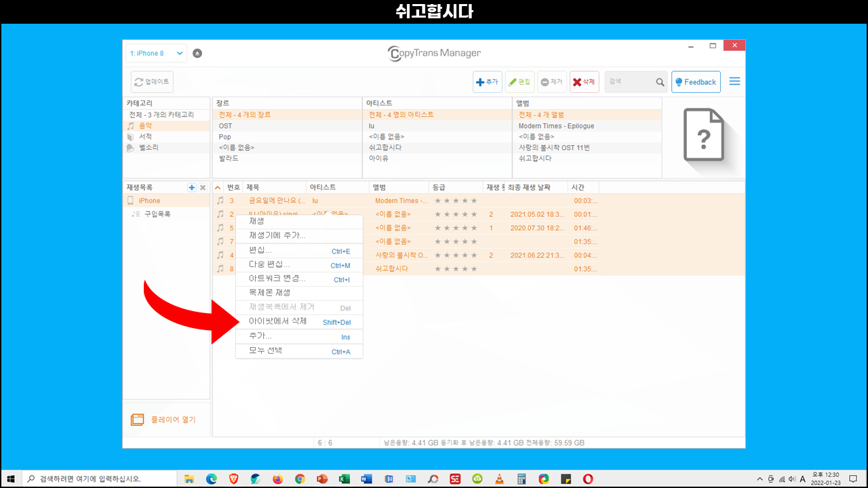Select the Ctrl+I artwork change entry

click(299, 279)
